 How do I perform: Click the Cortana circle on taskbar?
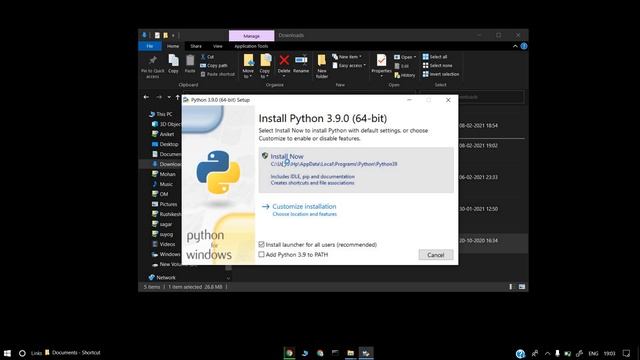[22, 353]
